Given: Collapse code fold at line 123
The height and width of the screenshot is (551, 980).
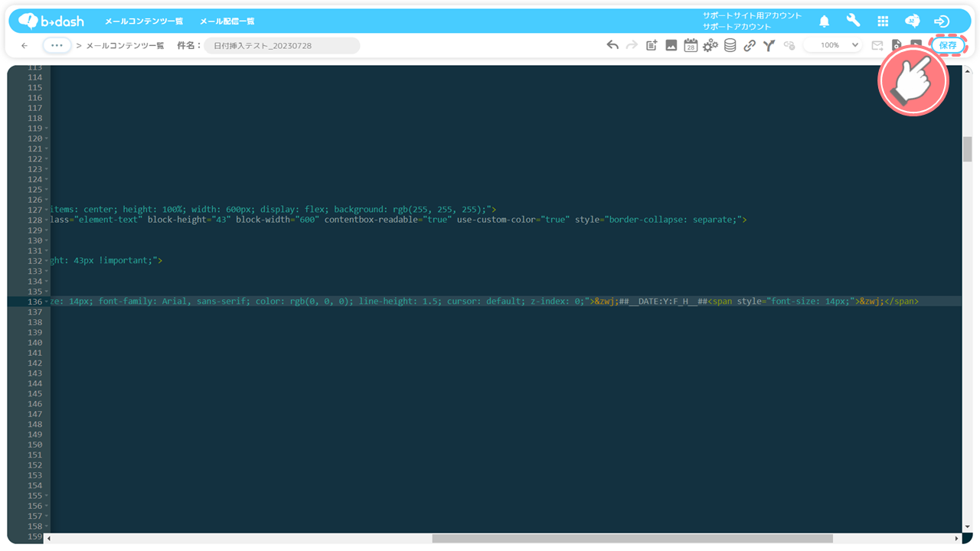Looking at the screenshot, I should pos(47,169).
